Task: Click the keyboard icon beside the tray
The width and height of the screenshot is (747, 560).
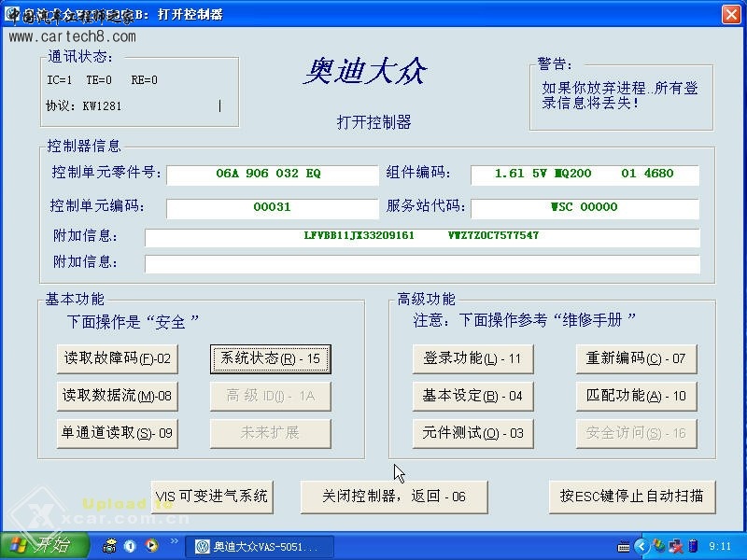Action: (624, 547)
